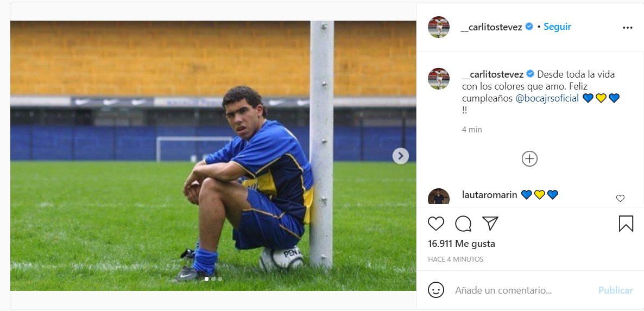Screen dimensions: 644x311
Task: Select the second carousel dot indicator
Action: click(x=213, y=279)
